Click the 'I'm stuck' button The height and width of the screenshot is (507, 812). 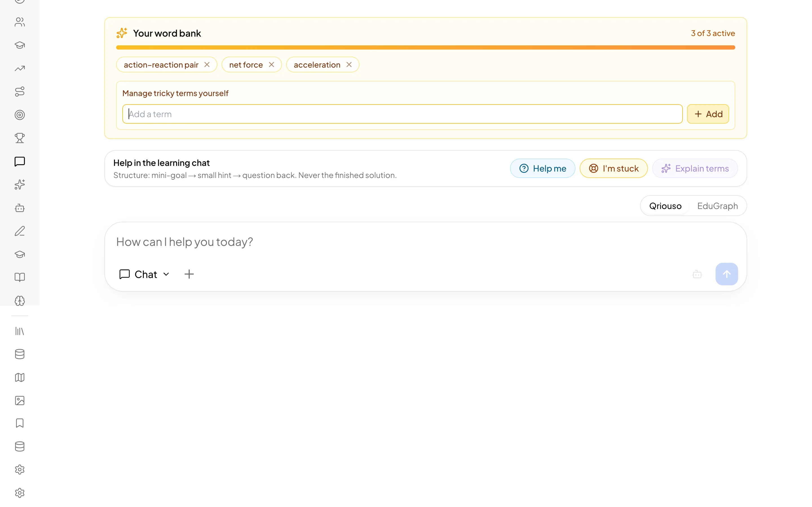tap(614, 168)
